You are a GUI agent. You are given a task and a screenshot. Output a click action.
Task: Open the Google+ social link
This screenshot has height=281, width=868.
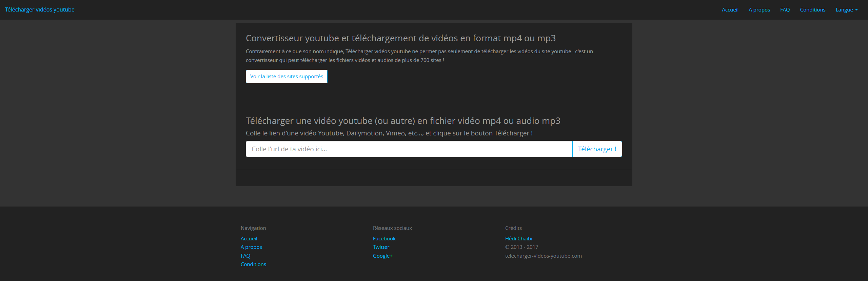pyautogui.click(x=382, y=256)
